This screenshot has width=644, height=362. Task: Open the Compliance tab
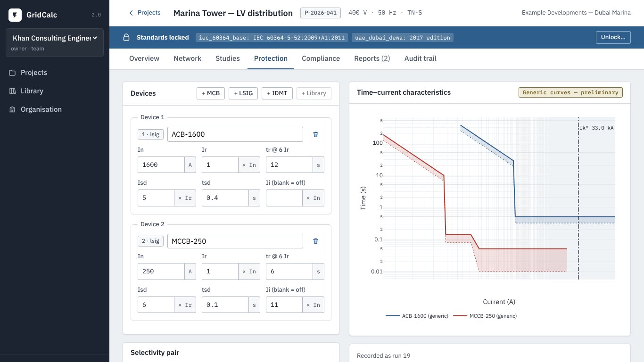pyautogui.click(x=321, y=58)
